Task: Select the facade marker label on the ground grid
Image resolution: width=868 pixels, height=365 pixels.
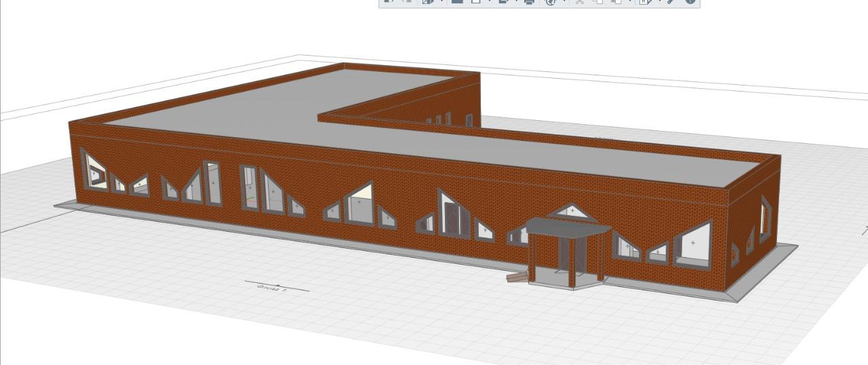Action: click(x=273, y=288)
